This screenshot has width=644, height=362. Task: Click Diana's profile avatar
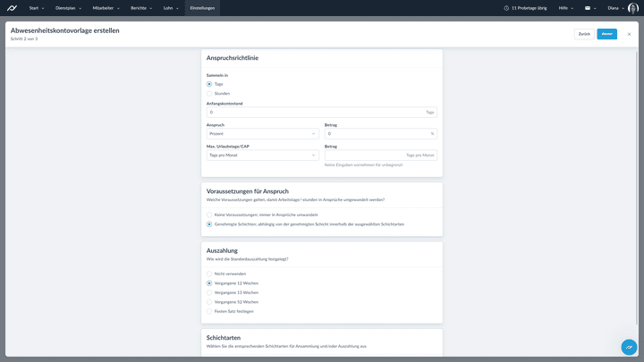tap(632, 8)
